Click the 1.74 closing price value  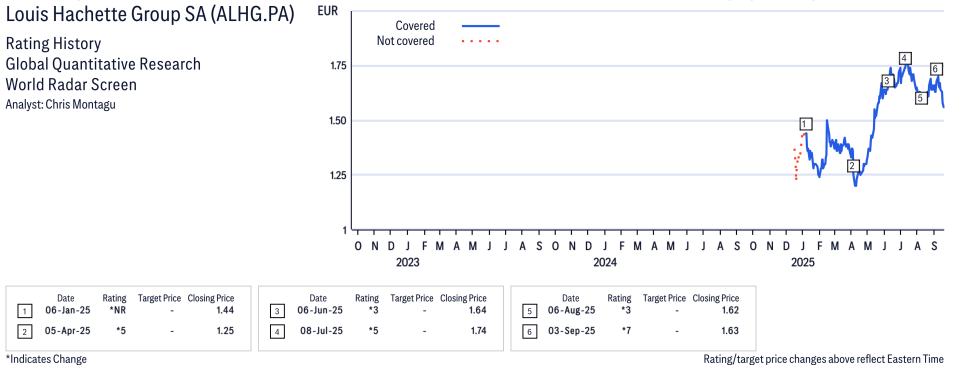[x=477, y=331]
